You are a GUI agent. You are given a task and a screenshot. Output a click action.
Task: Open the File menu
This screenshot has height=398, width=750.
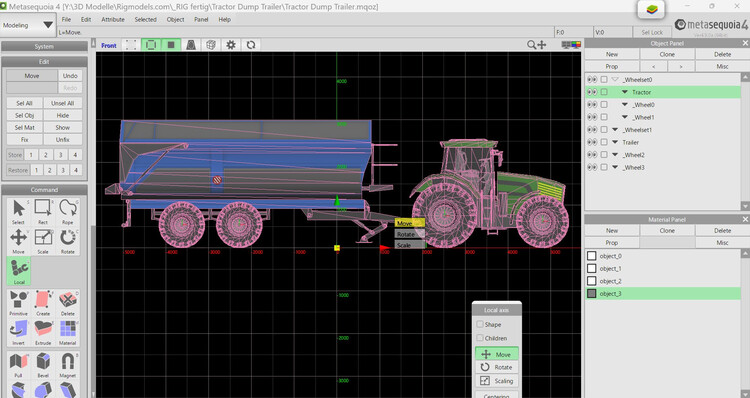[x=66, y=20]
